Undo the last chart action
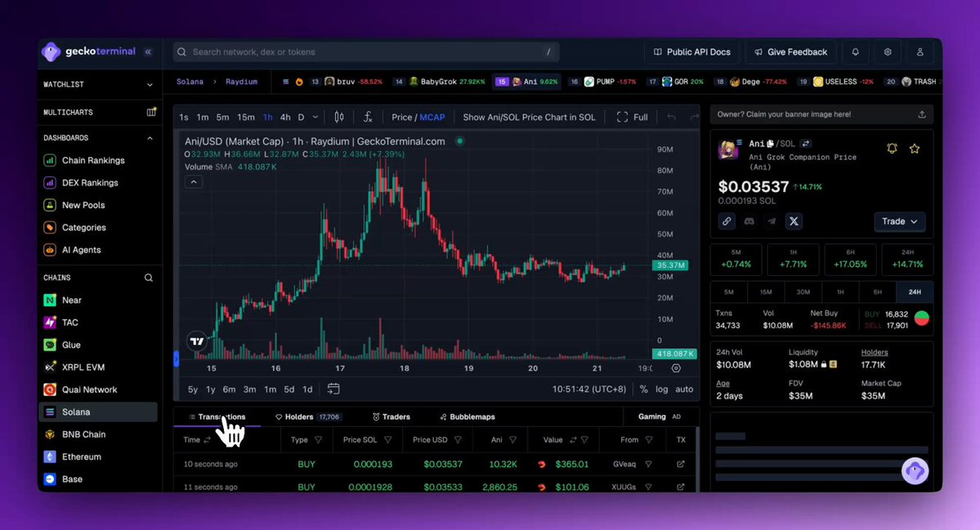Viewport: 980px width, 530px height. pos(671,117)
